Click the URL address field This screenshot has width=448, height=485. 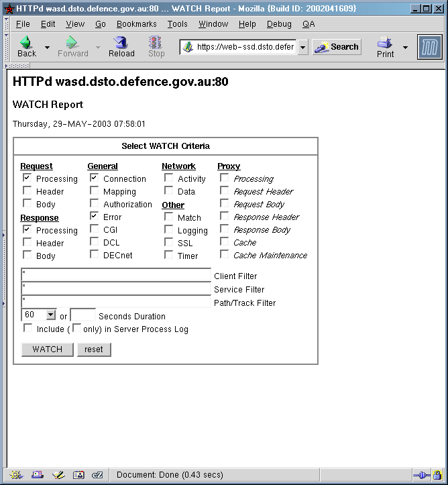[x=245, y=47]
